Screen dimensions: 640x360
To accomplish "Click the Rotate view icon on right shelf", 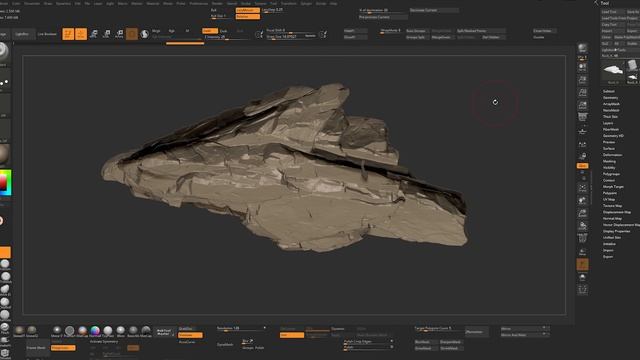I will coord(582,226).
